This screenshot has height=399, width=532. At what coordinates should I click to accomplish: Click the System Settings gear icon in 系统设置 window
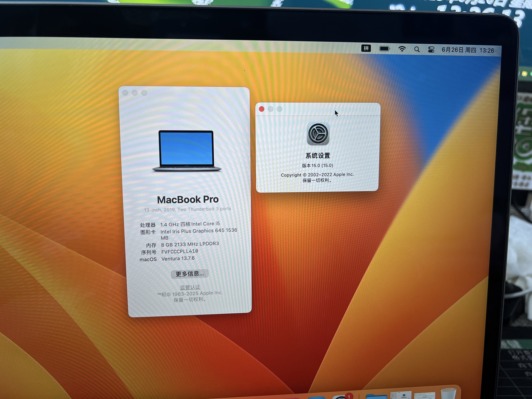(x=318, y=134)
